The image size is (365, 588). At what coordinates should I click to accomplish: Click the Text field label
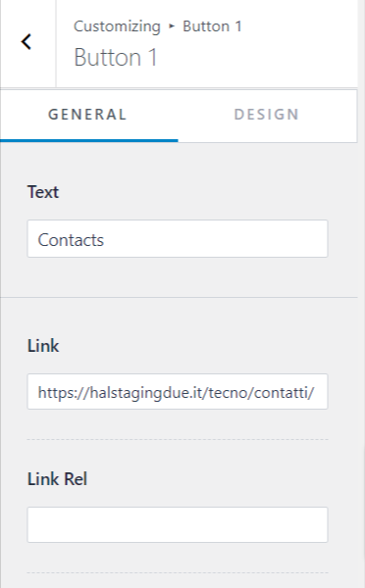click(43, 192)
